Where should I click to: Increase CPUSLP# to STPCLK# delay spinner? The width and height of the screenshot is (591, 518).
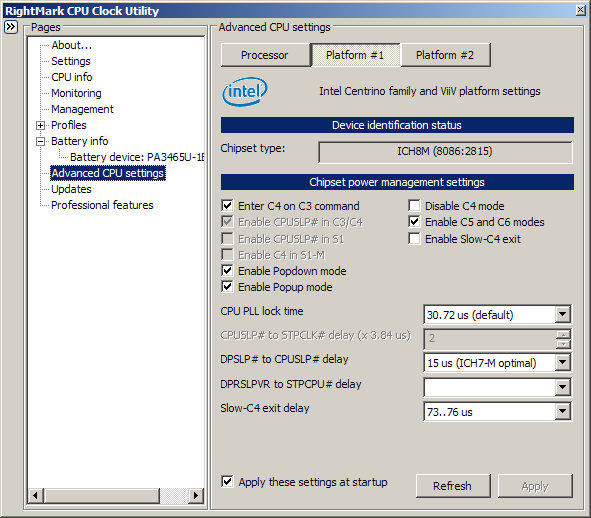563,334
